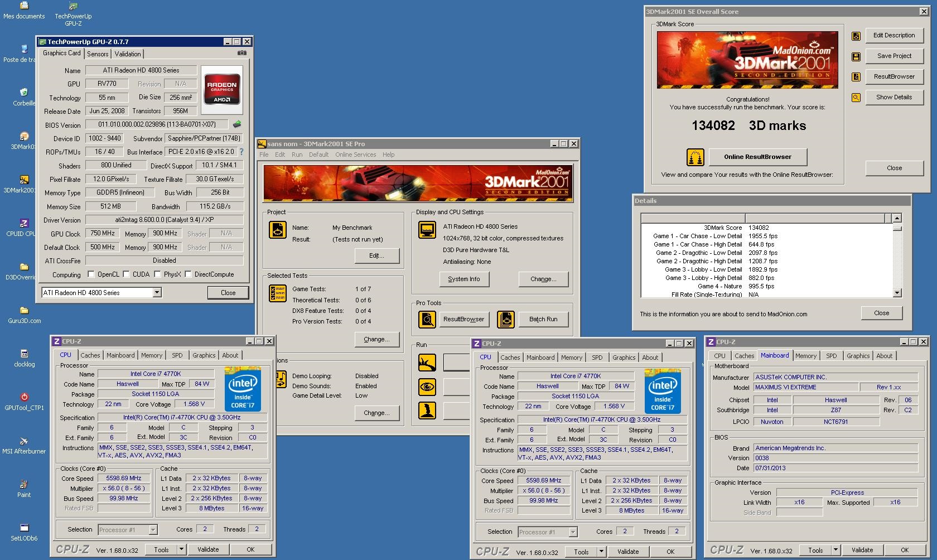This screenshot has width=937, height=560.
Task: Click the joystick icon in the Run section
Action: click(427, 410)
